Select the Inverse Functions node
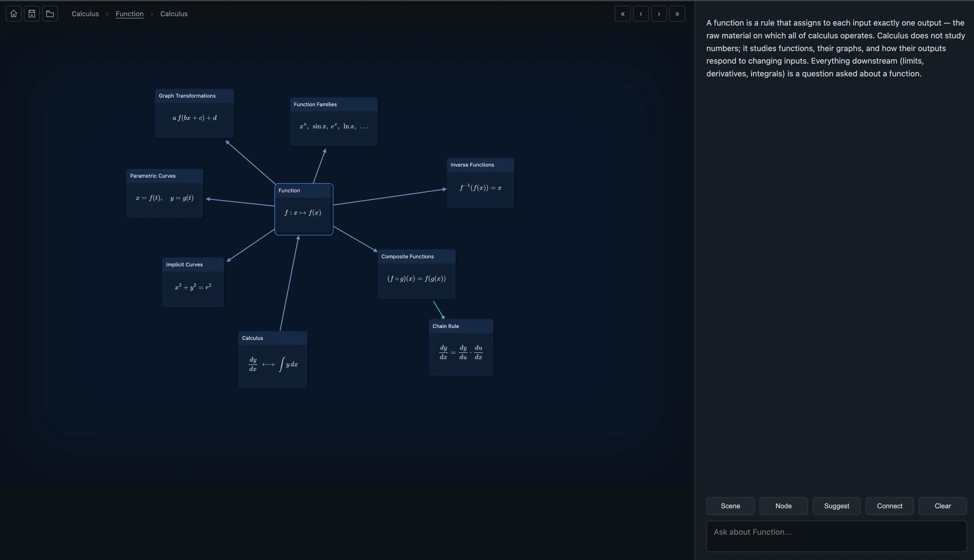 [x=480, y=183]
